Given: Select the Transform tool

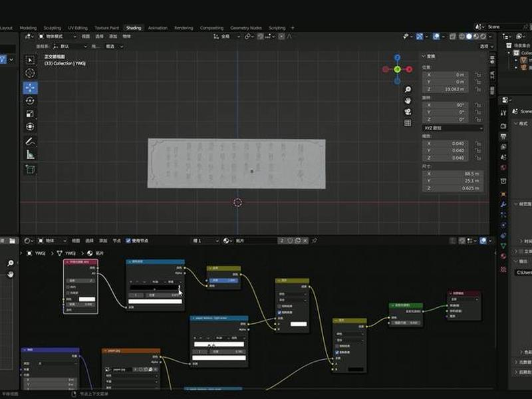Looking at the screenshot, I should tap(30, 126).
